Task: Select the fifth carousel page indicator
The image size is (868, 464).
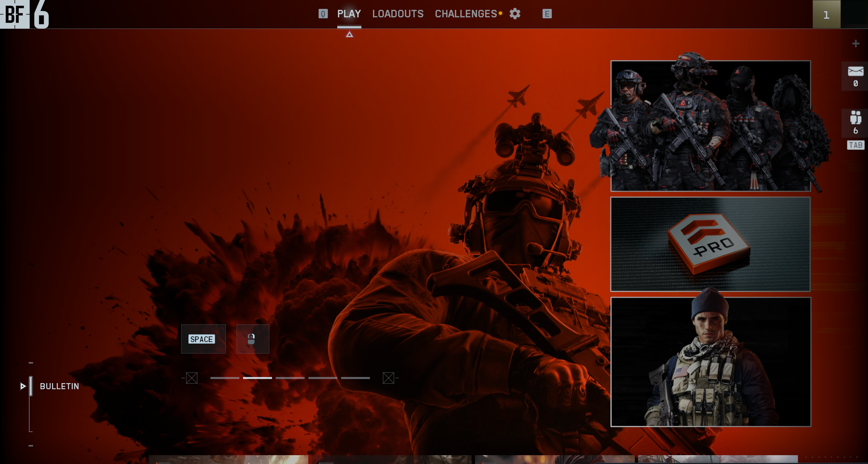Action: pyautogui.click(x=355, y=378)
